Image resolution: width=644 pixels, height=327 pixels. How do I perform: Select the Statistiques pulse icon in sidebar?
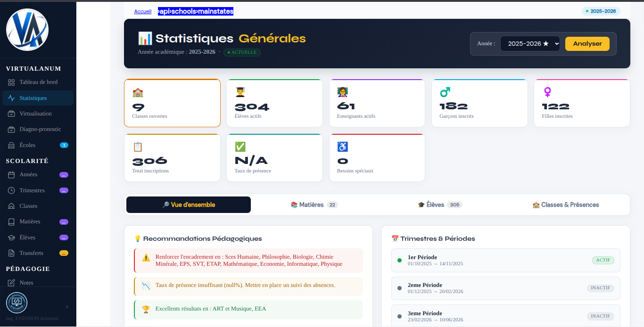point(11,98)
